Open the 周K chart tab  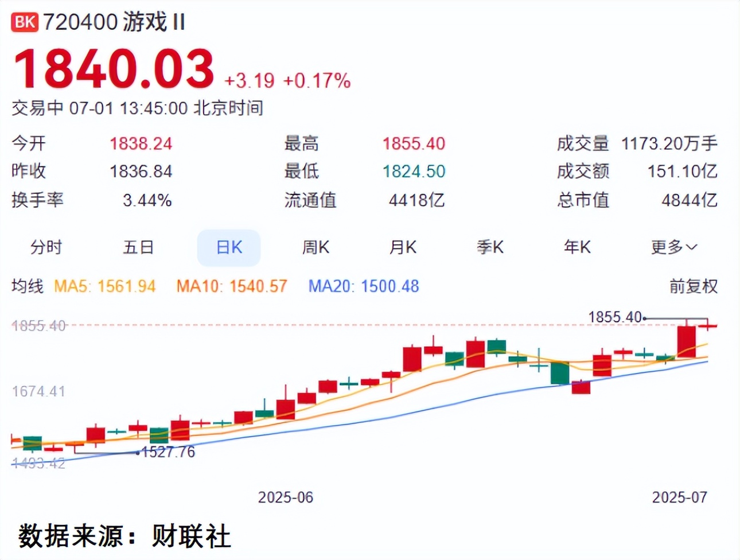(x=316, y=247)
